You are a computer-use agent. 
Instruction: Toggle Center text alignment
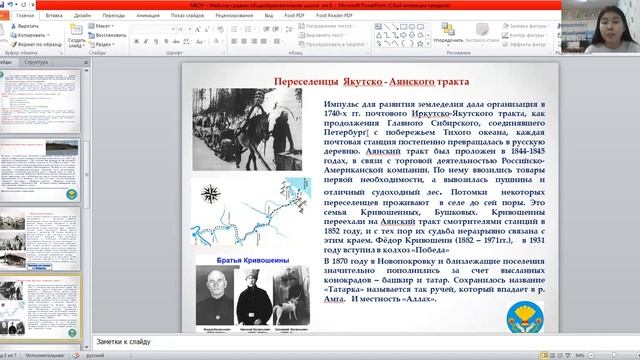pos(244,41)
